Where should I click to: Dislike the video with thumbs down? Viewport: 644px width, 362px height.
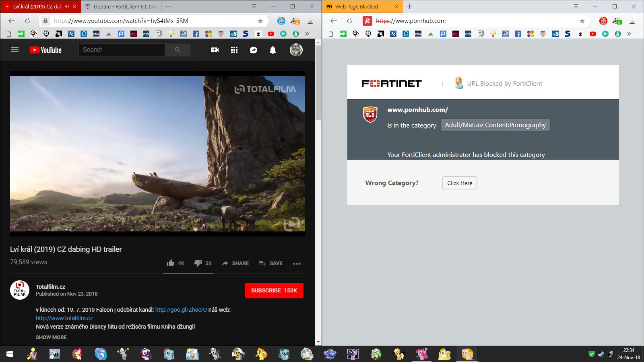coord(202,263)
